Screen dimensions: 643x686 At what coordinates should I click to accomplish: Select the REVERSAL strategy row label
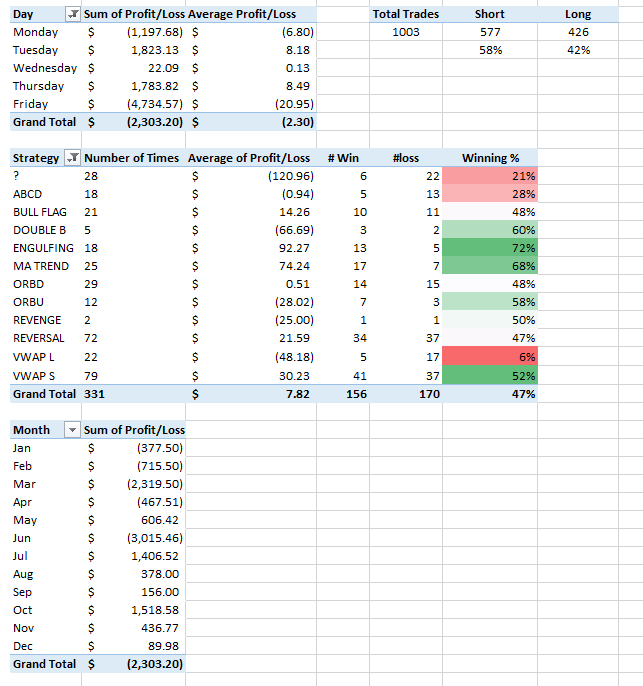[x=38, y=339]
